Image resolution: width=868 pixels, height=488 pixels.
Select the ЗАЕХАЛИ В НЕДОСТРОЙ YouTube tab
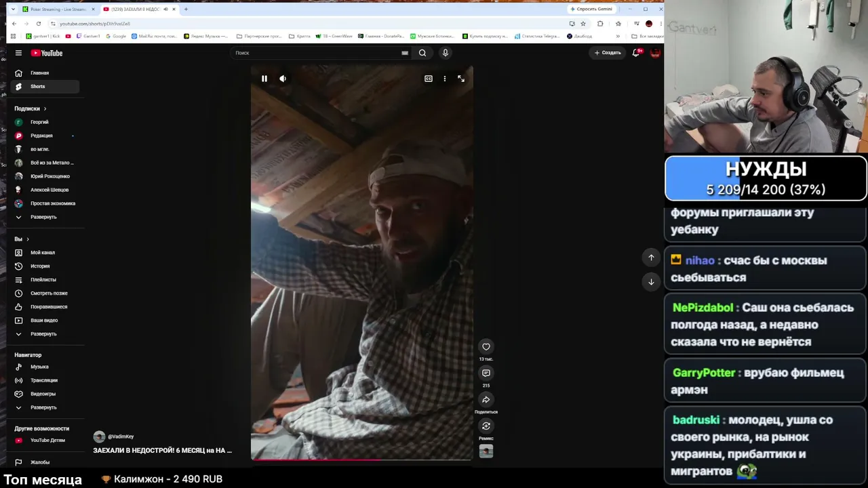click(x=139, y=9)
